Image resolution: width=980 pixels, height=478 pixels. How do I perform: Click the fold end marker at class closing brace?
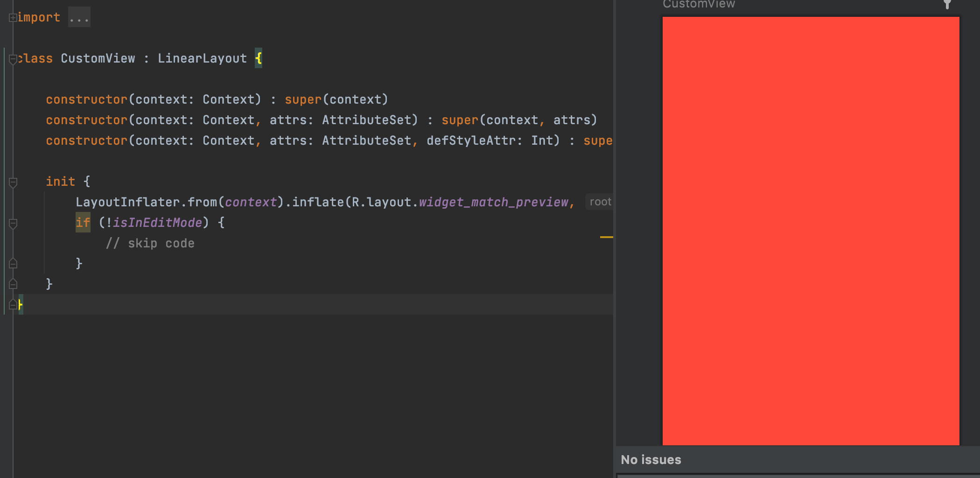(x=13, y=305)
